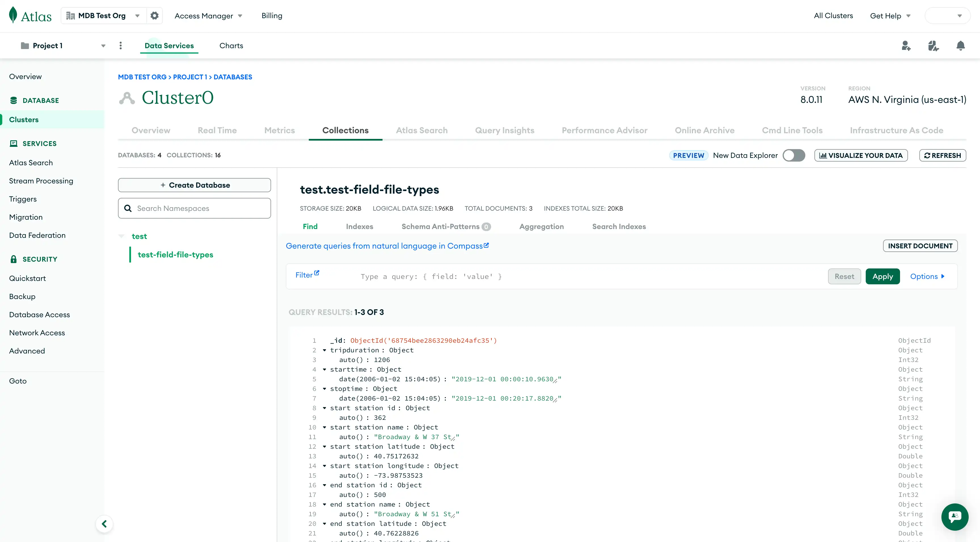Collapse the sidebar using the left arrow
The height and width of the screenshot is (542, 980).
[104, 524]
